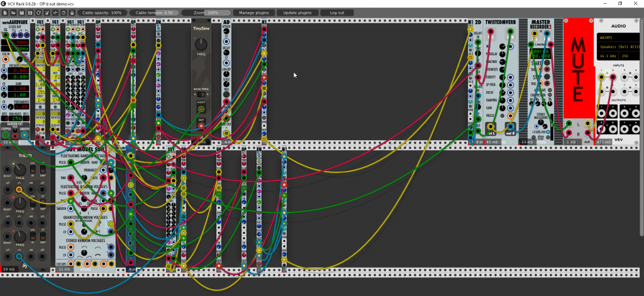Revert the patch with the circular arrow icon
644x296 pixels.
(38, 13)
